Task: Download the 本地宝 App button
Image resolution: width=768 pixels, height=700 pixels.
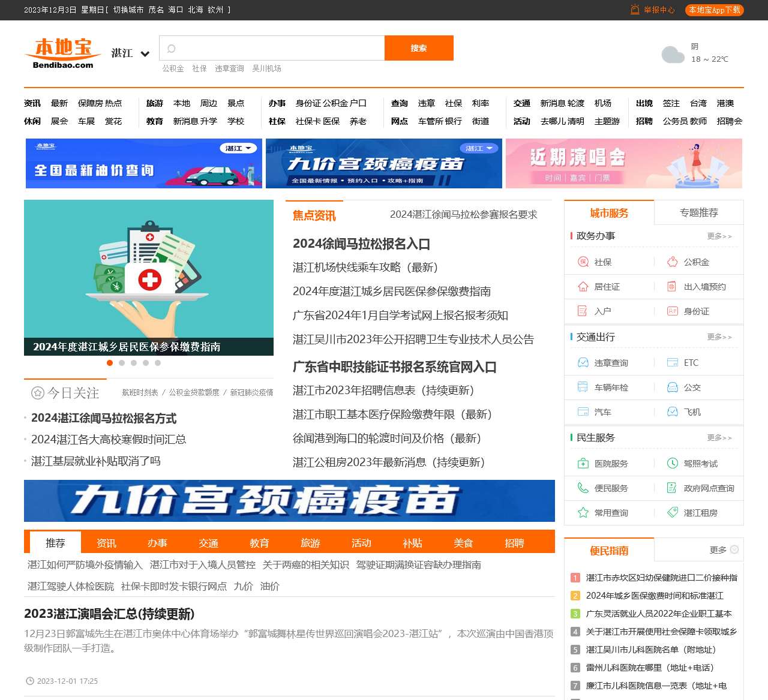Action: coord(714,10)
